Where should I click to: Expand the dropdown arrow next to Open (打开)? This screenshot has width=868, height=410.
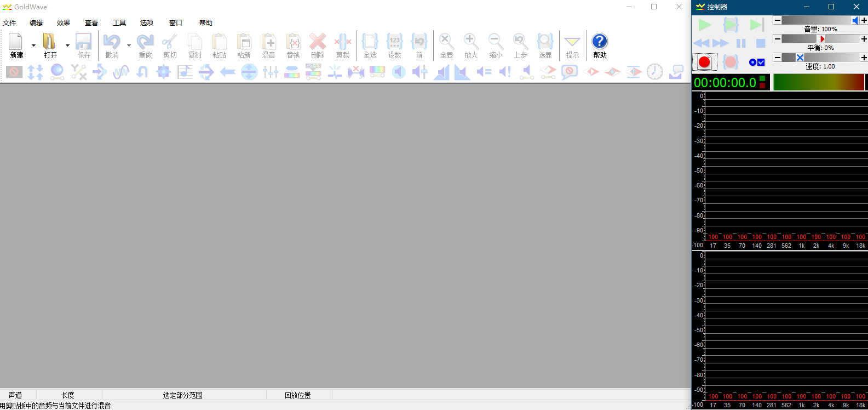[67, 45]
